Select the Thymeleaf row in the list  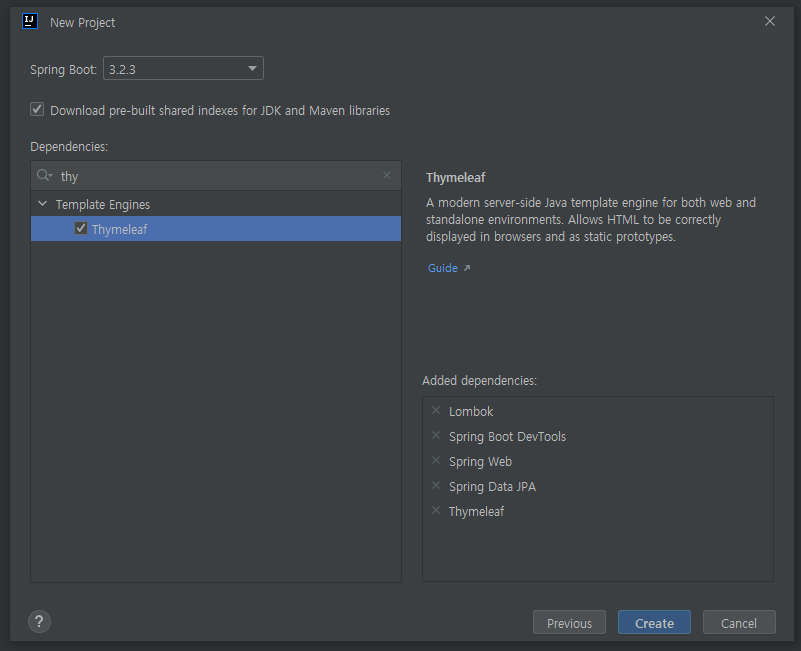(216, 229)
